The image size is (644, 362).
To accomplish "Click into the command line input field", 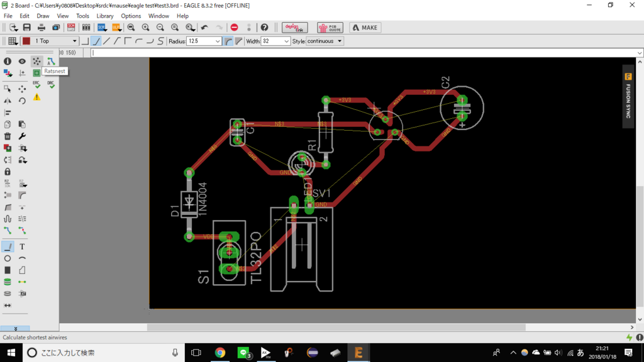I will [364, 53].
